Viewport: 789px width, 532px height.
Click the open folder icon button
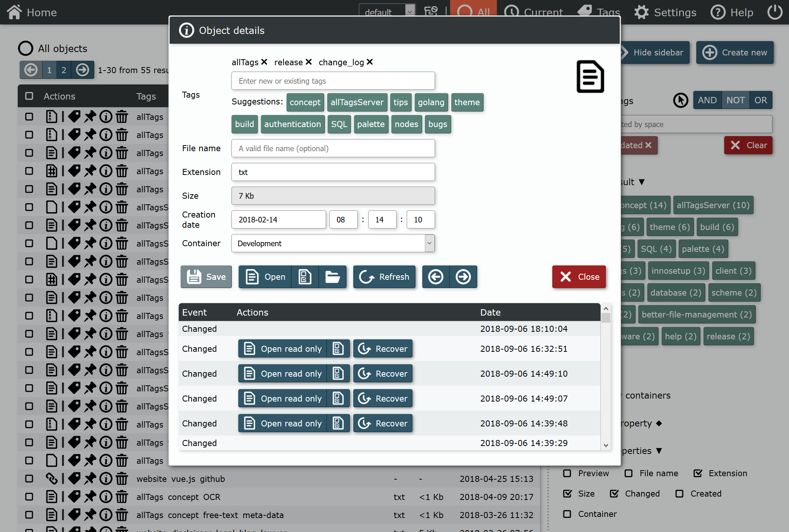point(332,277)
